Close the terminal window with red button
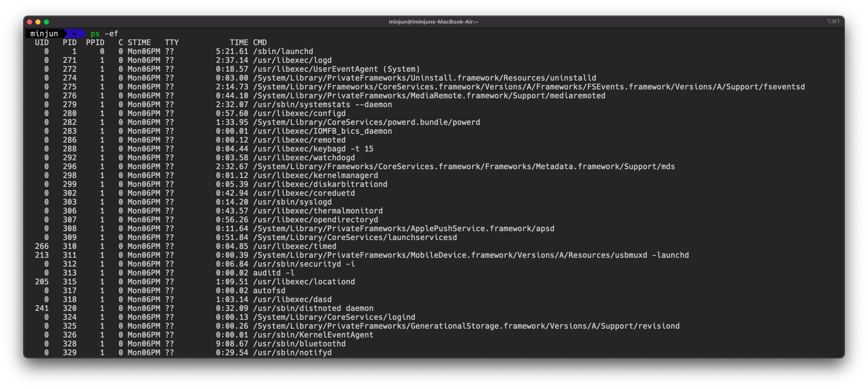The width and height of the screenshot is (868, 389). tap(30, 22)
